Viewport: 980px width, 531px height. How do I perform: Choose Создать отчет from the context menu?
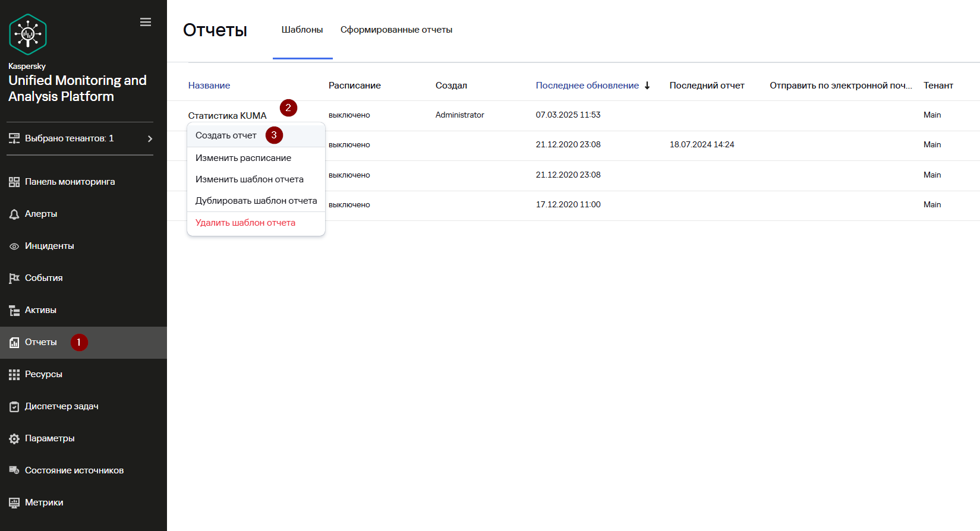coord(256,135)
